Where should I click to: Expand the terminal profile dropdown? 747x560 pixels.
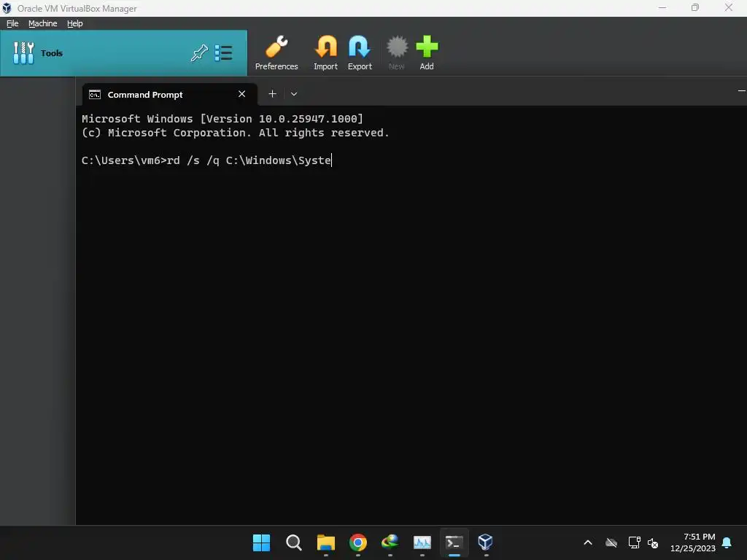(x=294, y=94)
